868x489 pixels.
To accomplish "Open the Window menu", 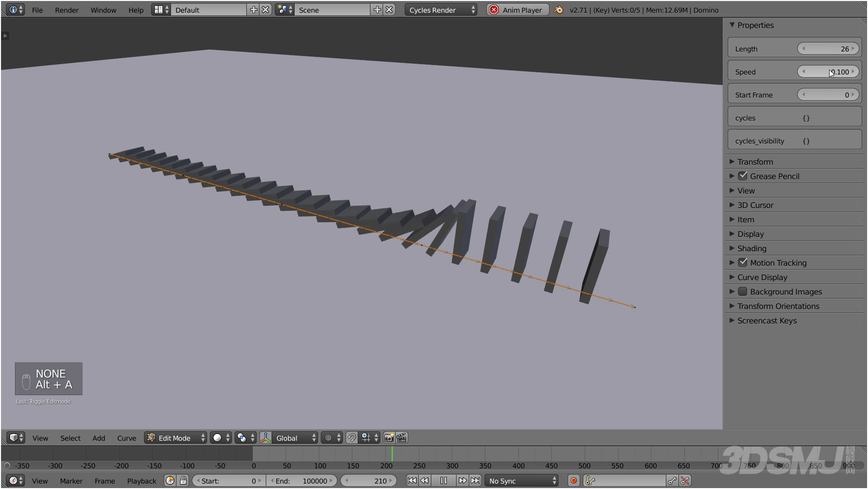I will click(x=103, y=10).
